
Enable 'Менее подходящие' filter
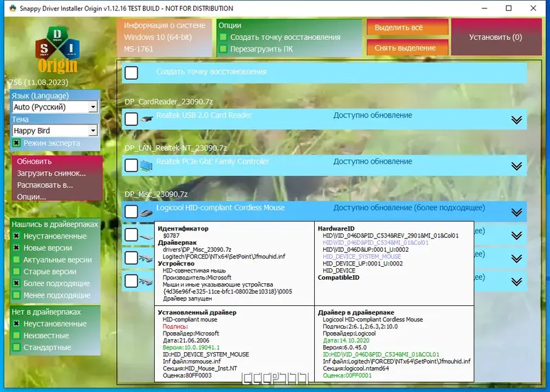[x=16, y=295]
